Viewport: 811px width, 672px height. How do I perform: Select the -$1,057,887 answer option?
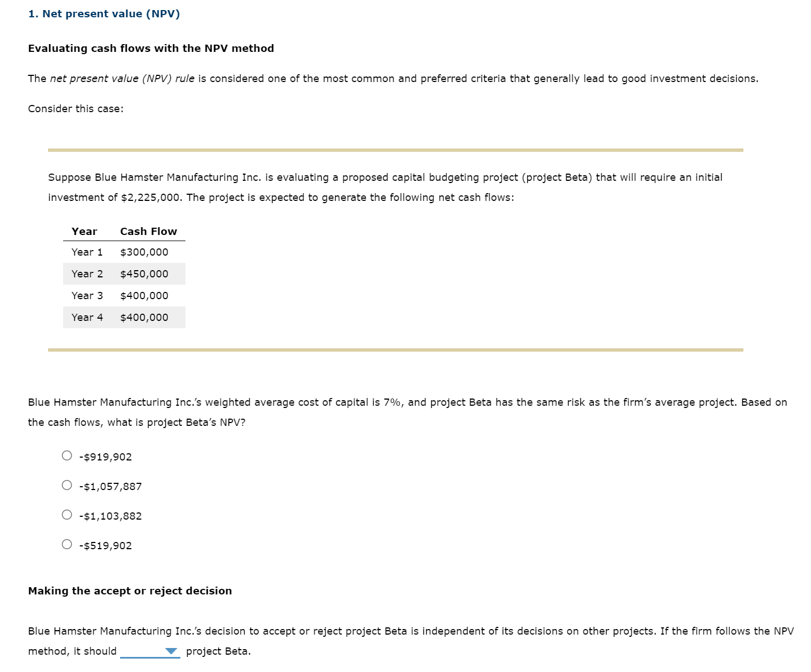(67, 486)
